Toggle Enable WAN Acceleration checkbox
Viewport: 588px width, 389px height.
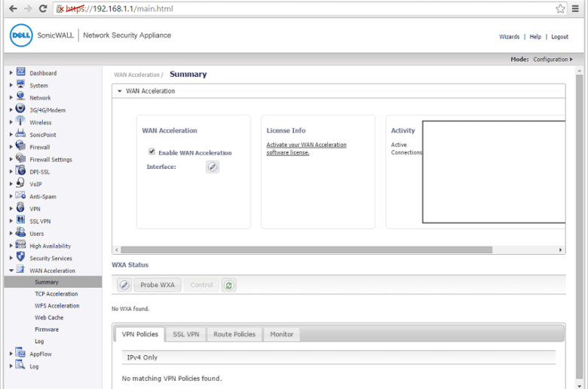(152, 152)
